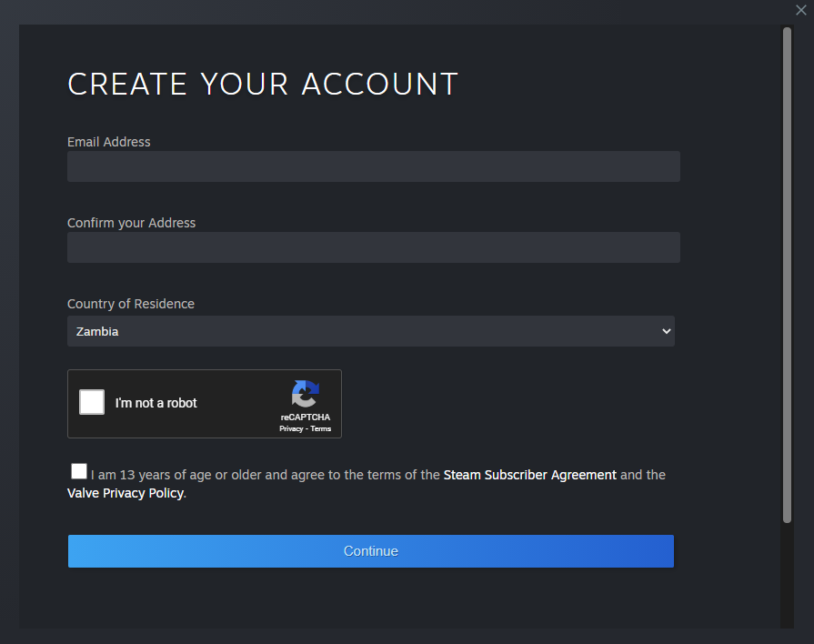The height and width of the screenshot is (644, 814).
Task: Click the "reCAPTCHA" text under logo
Action: (x=306, y=417)
